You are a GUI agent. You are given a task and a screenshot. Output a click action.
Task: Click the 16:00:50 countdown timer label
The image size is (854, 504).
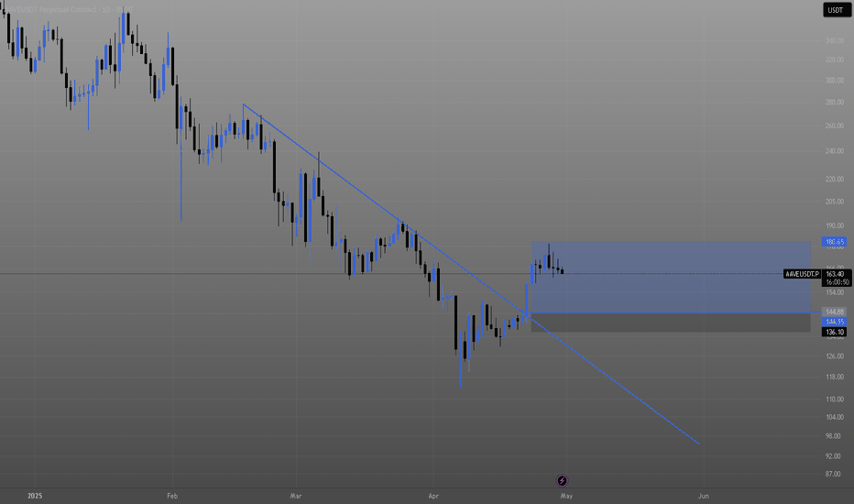click(836, 282)
